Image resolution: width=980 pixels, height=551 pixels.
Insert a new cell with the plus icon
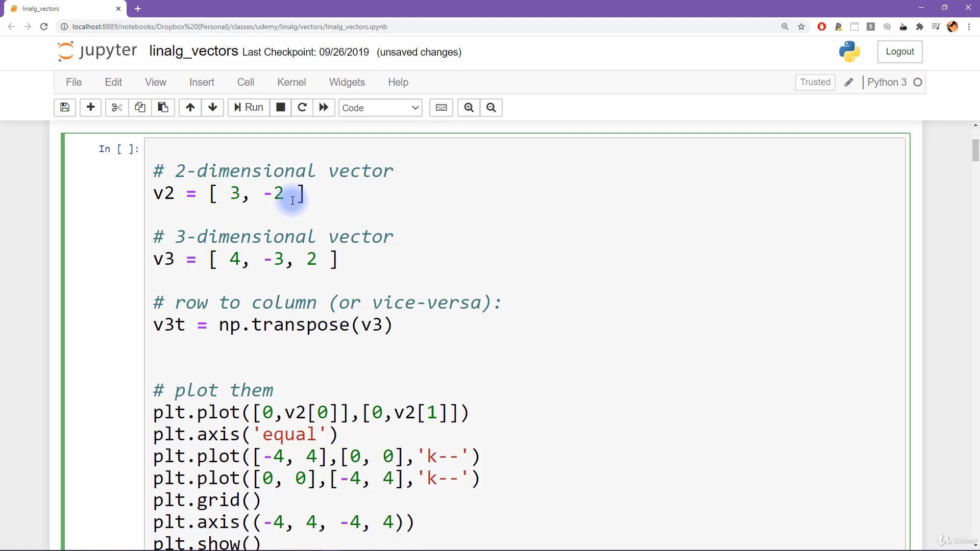point(91,108)
